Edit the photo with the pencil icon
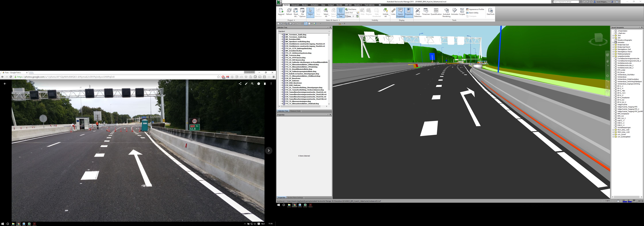This screenshot has height=226, width=644. tap(246, 84)
